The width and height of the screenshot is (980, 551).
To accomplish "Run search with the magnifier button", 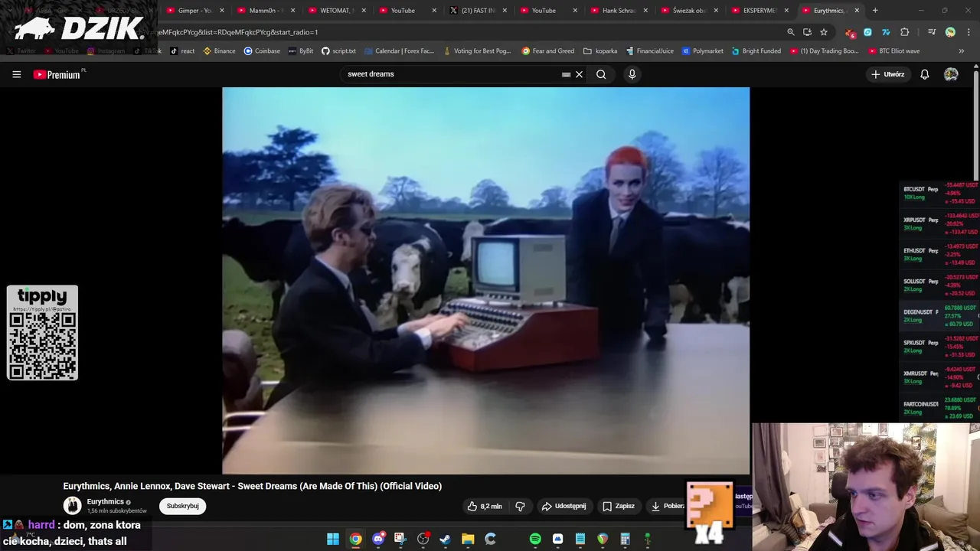I will pyautogui.click(x=601, y=74).
